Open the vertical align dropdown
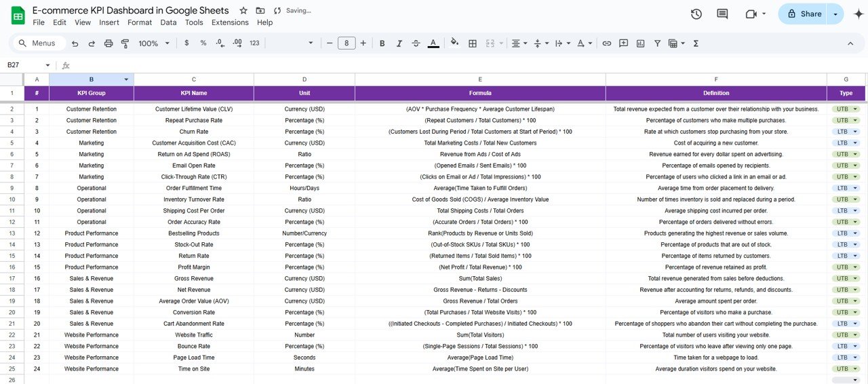 click(x=540, y=43)
